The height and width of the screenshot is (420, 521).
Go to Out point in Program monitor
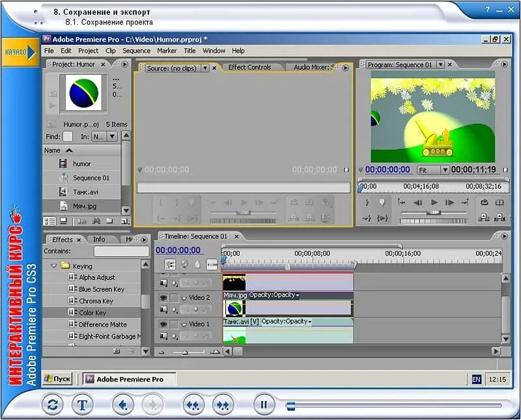465,203
